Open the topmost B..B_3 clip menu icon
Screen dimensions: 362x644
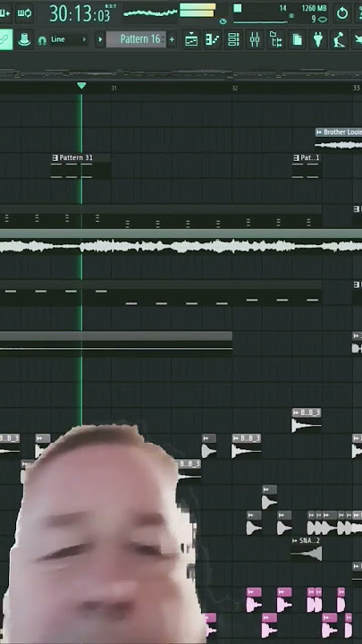[x=297, y=412]
